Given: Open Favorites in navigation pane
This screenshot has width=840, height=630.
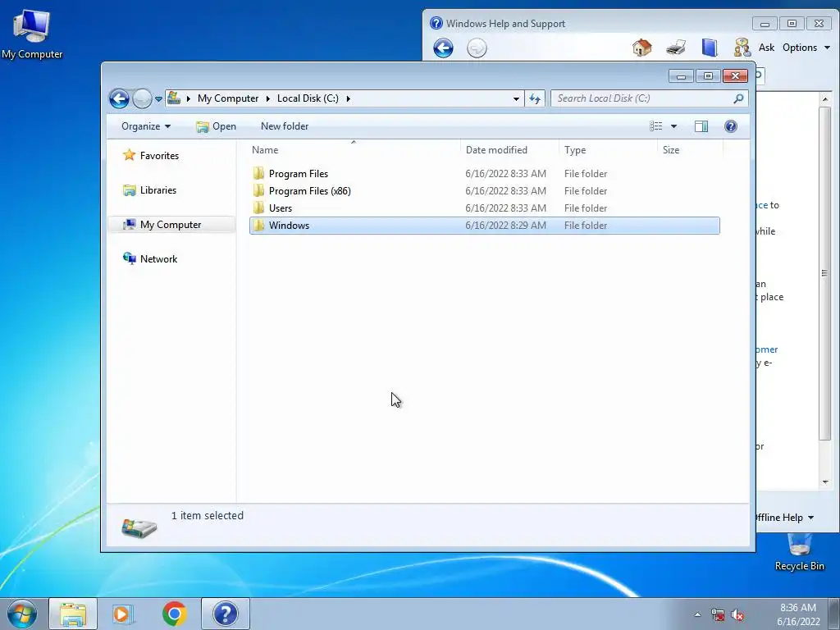Looking at the screenshot, I should click(x=159, y=155).
